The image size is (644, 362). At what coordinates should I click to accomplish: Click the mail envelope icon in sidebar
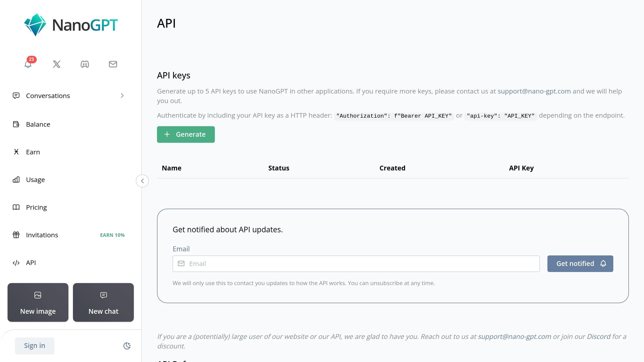(113, 64)
